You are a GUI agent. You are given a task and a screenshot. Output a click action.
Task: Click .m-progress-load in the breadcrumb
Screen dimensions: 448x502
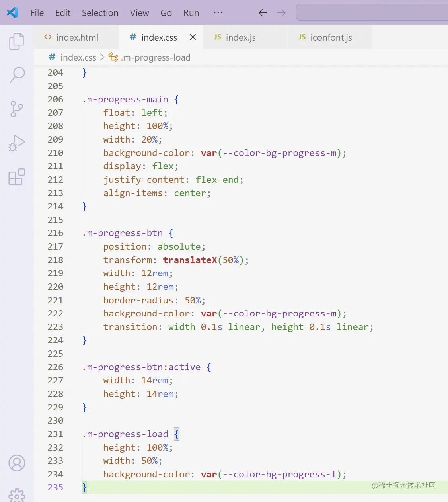[x=156, y=57]
